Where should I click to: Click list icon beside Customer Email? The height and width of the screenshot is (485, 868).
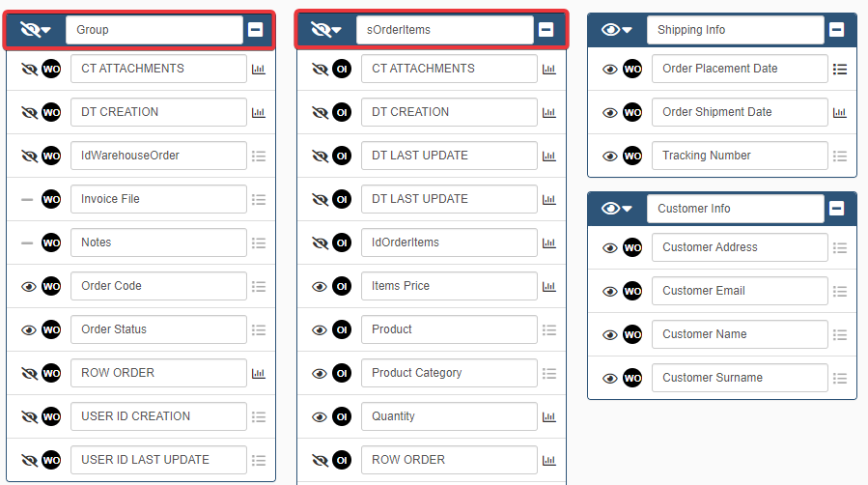pos(840,291)
